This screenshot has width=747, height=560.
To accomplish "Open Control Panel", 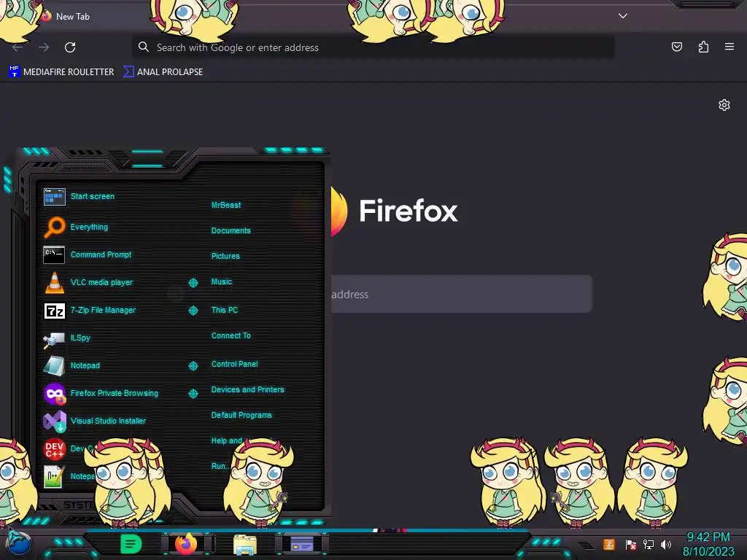I will [234, 364].
